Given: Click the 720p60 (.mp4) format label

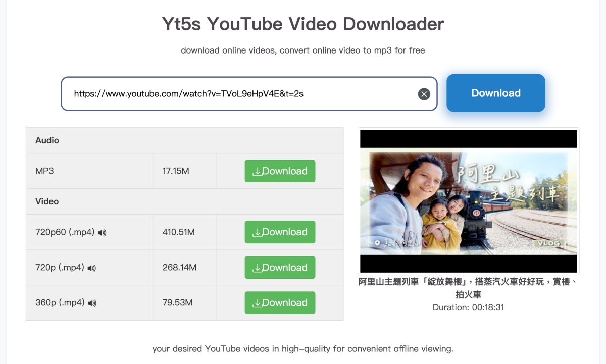Looking at the screenshot, I should tap(65, 232).
